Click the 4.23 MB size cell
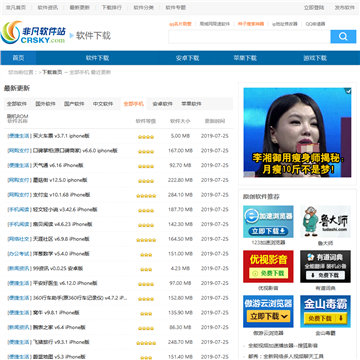Image resolution: width=360 pixels, height=360 pixels. pos(180,268)
